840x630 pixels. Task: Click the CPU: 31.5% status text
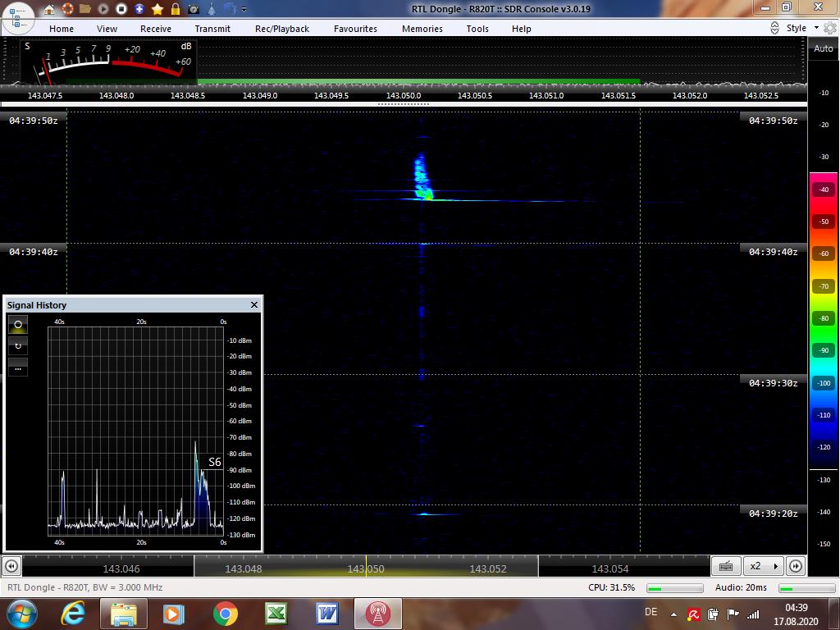(611, 587)
